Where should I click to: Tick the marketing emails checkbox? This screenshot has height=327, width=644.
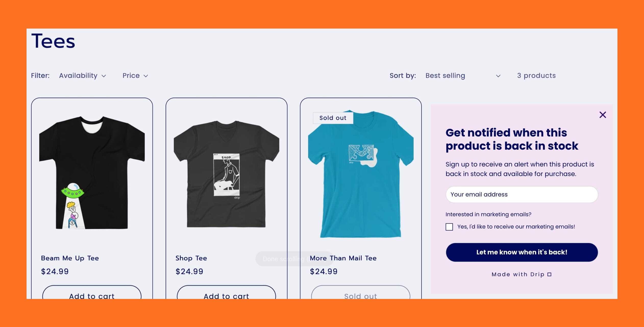(449, 227)
